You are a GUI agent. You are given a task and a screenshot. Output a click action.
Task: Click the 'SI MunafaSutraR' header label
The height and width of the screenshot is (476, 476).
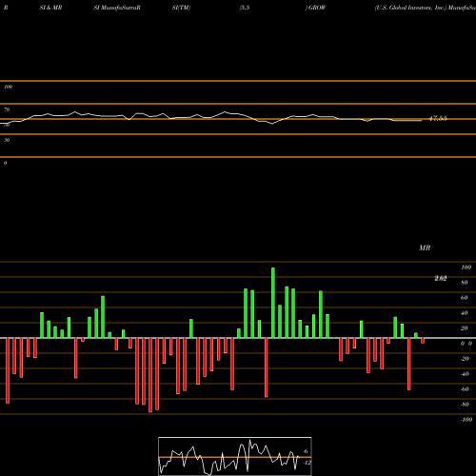click(117, 8)
